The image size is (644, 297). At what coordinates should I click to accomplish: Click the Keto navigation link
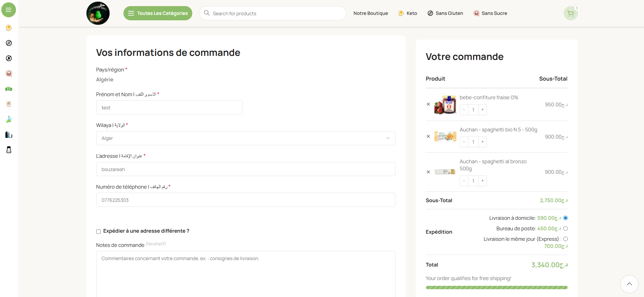tap(408, 13)
